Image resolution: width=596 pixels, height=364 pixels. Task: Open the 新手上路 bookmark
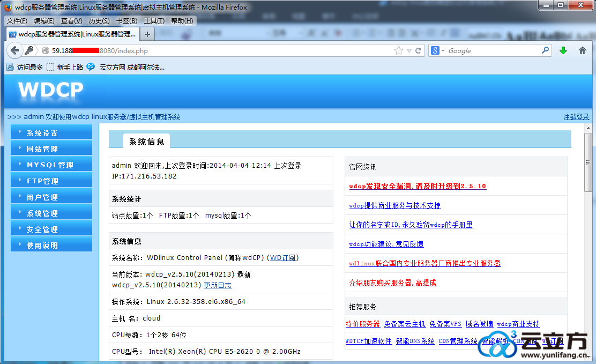pos(65,68)
